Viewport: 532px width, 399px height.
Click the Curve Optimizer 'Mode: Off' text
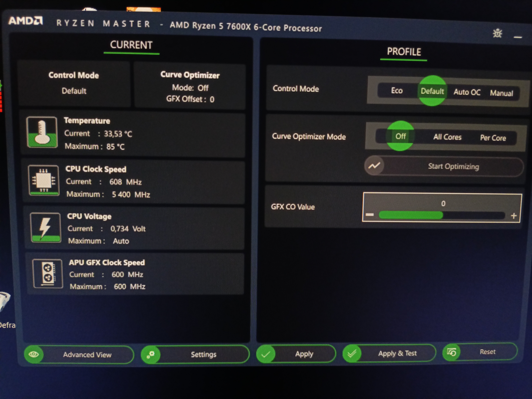190,88
